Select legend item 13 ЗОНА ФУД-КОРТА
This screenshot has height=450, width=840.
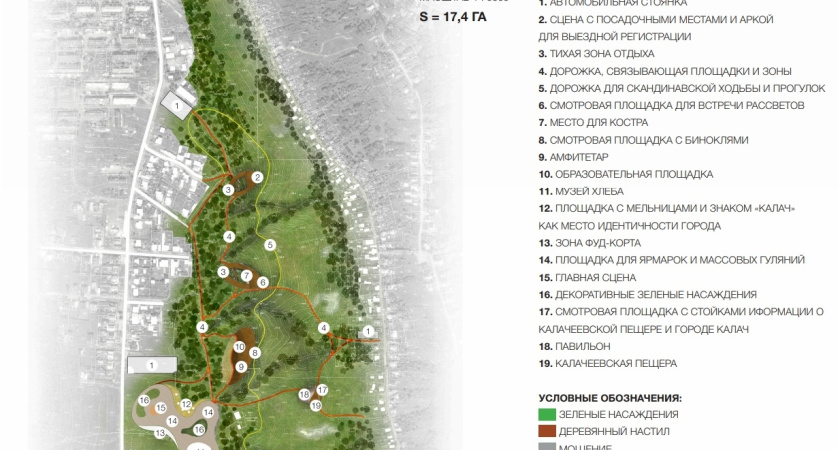point(588,243)
